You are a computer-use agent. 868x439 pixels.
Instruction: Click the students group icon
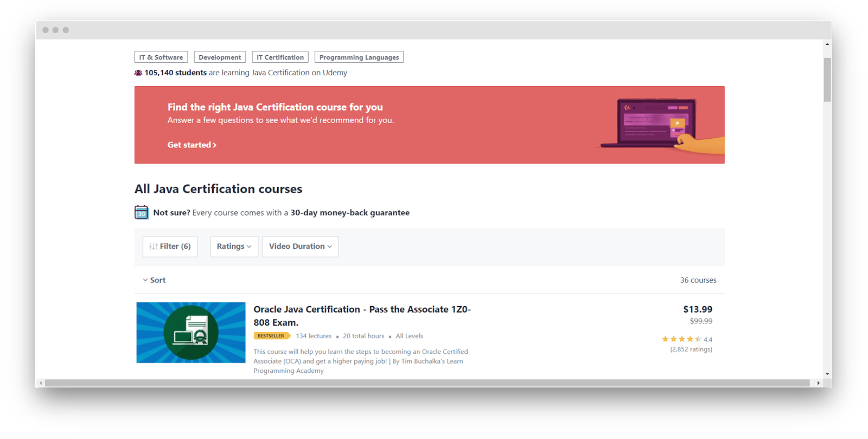coord(138,73)
